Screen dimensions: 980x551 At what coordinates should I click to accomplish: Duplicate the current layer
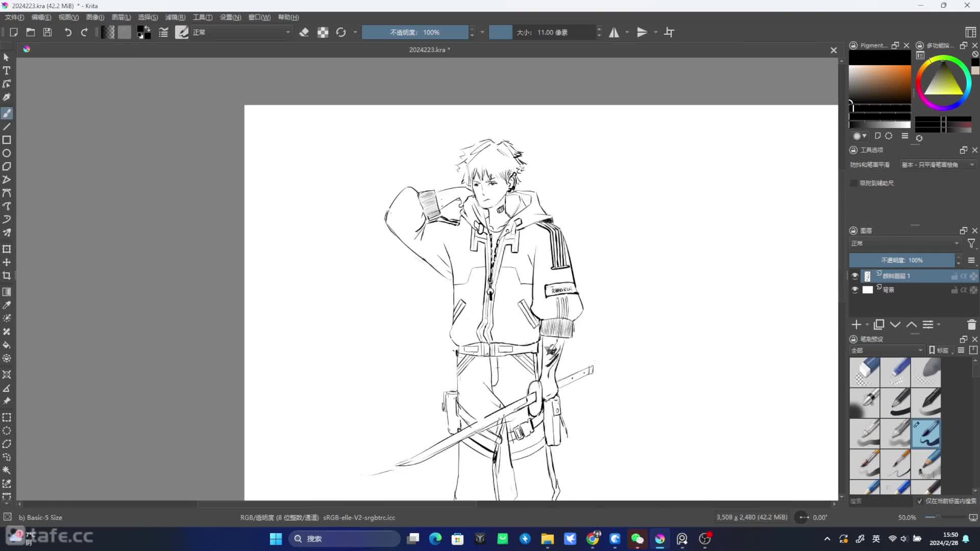[879, 324]
